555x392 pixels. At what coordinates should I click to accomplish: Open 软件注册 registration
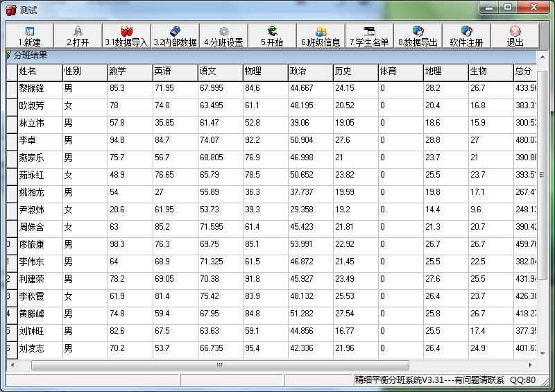tap(466, 36)
